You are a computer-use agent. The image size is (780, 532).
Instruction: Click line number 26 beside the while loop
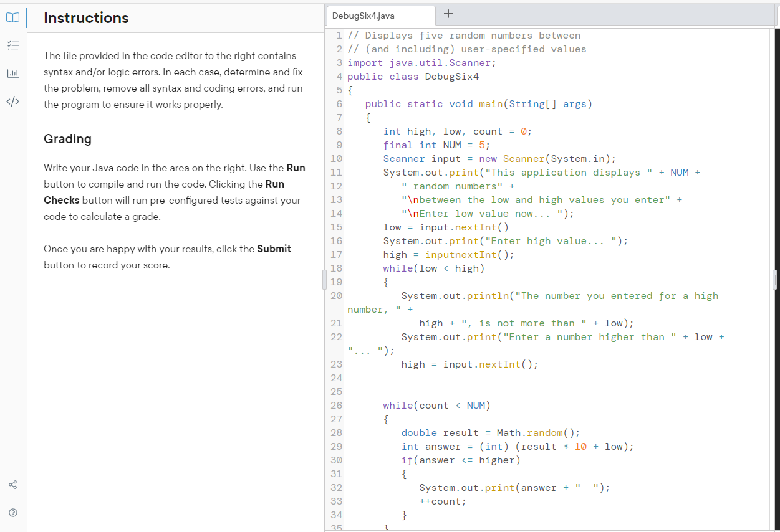click(336, 405)
